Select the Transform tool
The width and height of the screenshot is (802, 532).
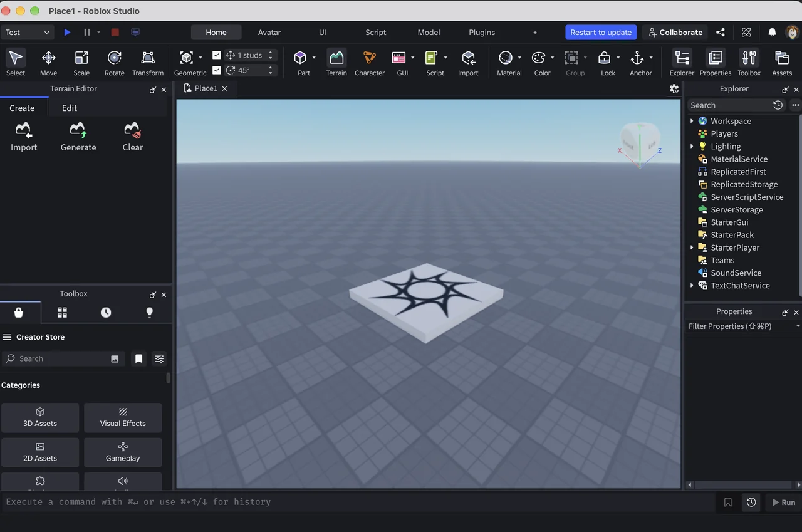(148, 63)
